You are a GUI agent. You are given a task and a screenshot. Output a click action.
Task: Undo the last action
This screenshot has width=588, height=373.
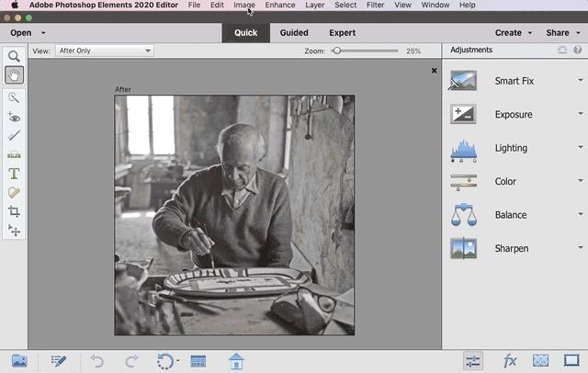(x=97, y=361)
